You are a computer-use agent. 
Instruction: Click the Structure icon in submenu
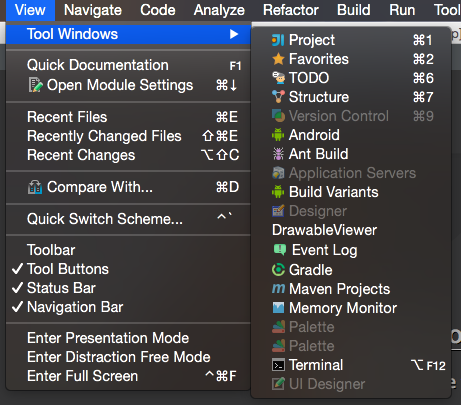pyautogui.click(x=278, y=97)
